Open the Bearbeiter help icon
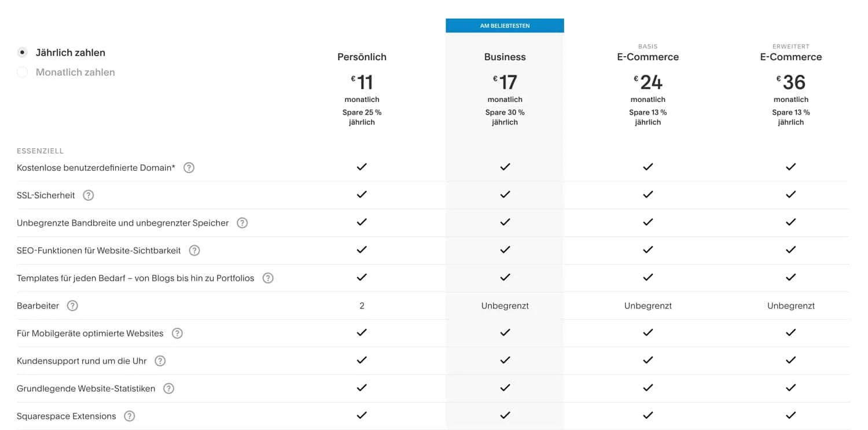Image resolution: width=868 pixels, height=430 pixels. 72,306
